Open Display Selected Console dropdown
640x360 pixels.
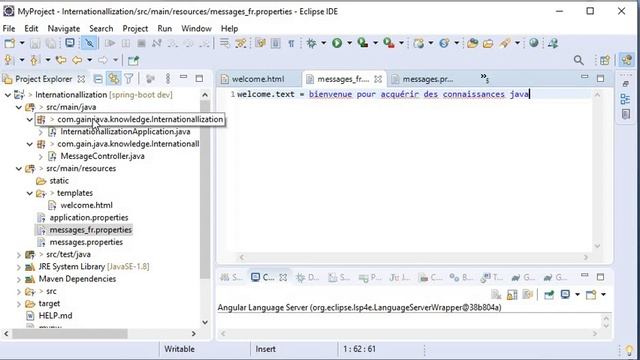click(577, 294)
